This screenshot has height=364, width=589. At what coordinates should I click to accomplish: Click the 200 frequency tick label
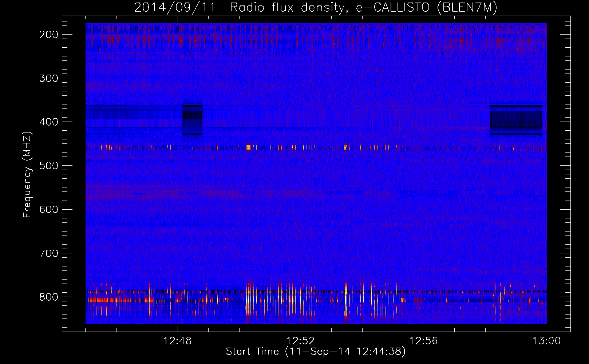[49, 35]
